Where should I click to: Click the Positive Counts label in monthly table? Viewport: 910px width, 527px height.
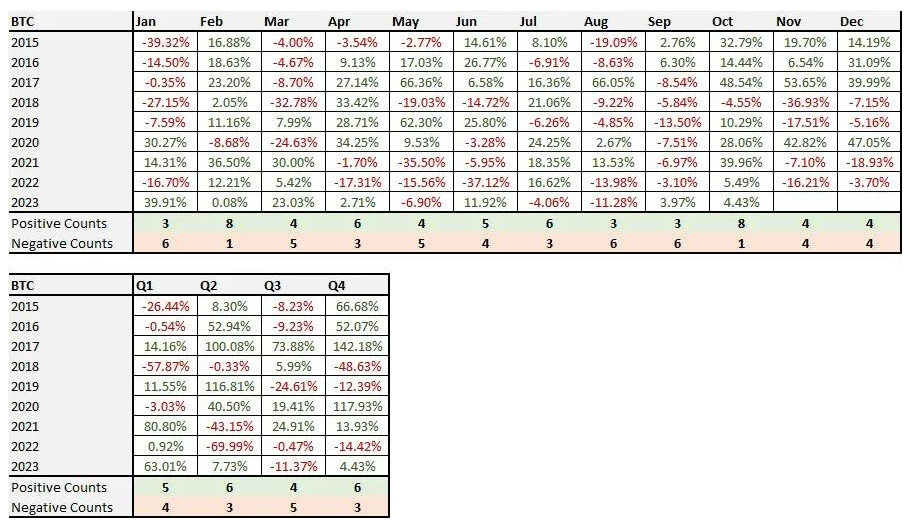[x=59, y=223]
